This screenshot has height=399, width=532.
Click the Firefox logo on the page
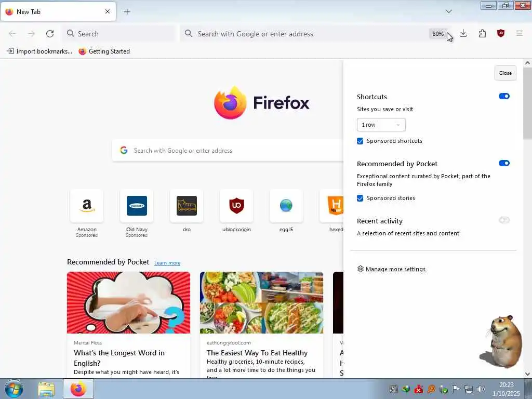(x=262, y=102)
